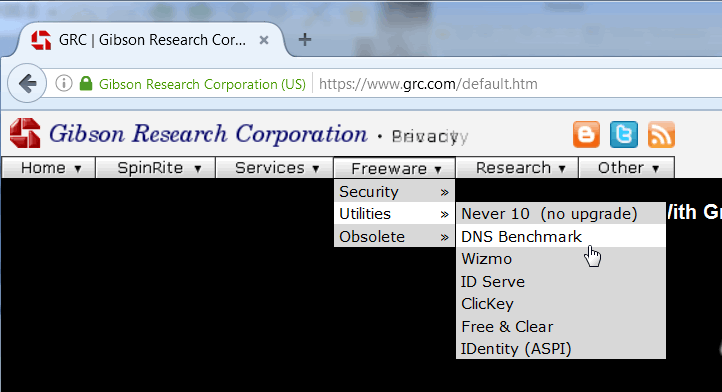
Task: Open a new tab with plus button
Action: (x=304, y=40)
